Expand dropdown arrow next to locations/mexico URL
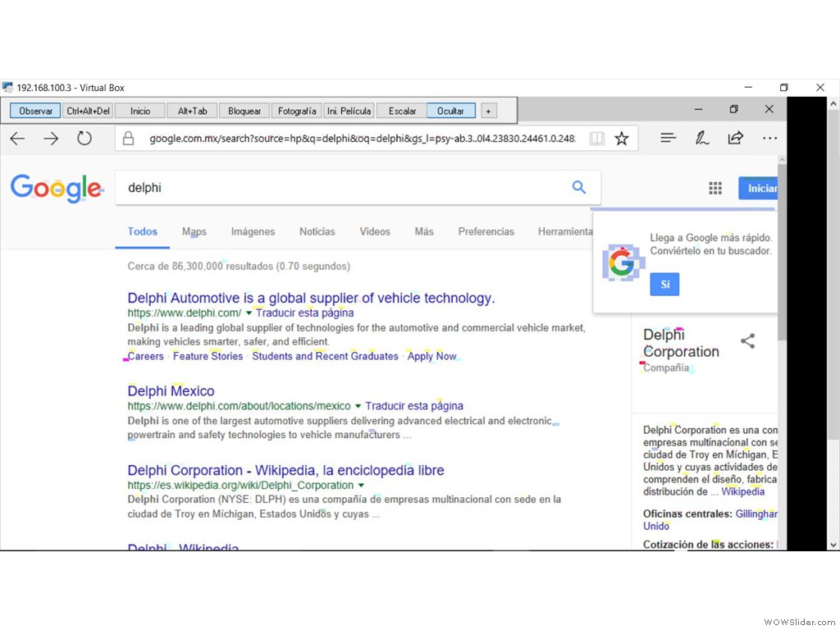This screenshot has width=840, height=630. point(358,406)
